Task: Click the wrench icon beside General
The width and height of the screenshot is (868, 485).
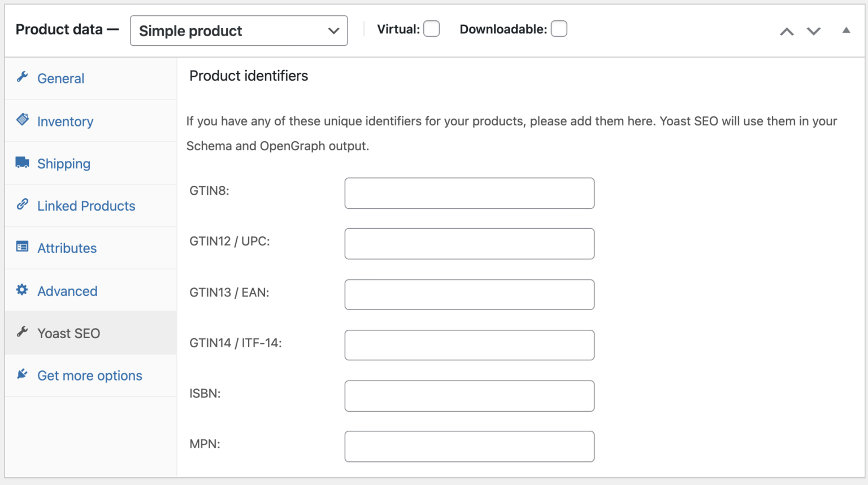Action: [22, 78]
